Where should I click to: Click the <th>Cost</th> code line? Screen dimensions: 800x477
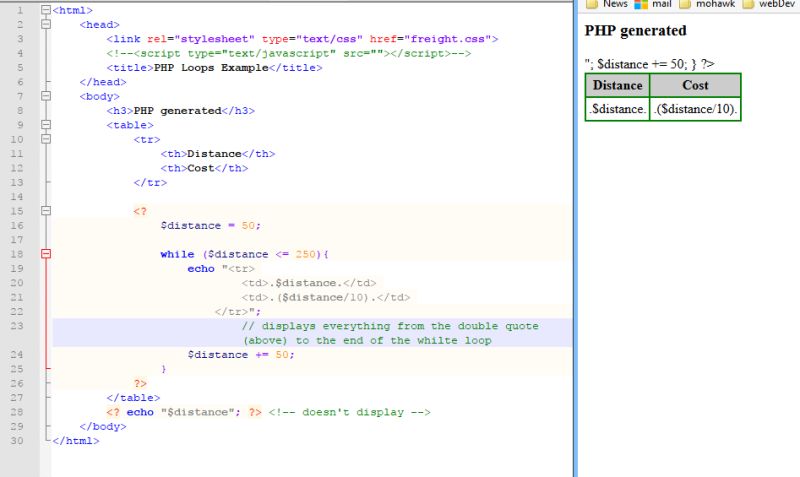coord(204,168)
